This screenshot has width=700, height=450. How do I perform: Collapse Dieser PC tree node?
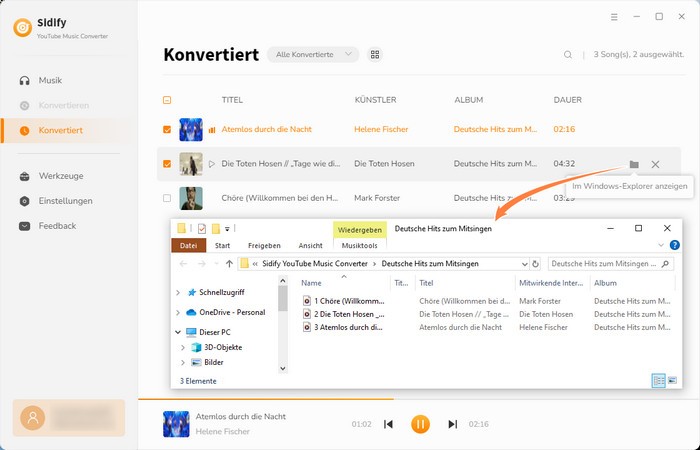click(178, 332)
